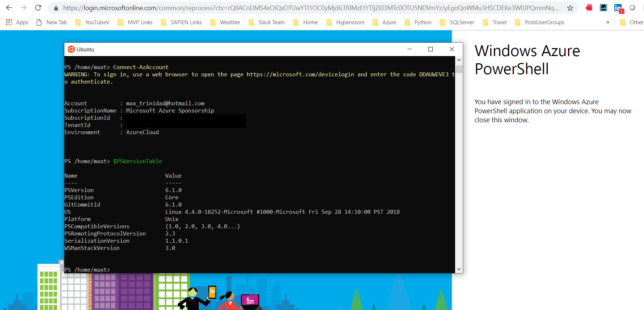Open the Slack Team bookmarks folder
This screenshot has height=310, width=644.
coord(267,22)
